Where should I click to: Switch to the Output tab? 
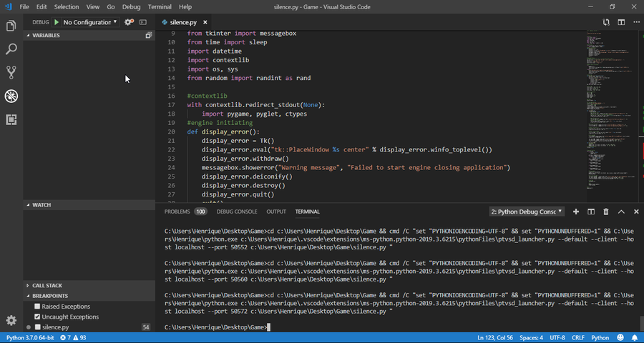[276, 212]
